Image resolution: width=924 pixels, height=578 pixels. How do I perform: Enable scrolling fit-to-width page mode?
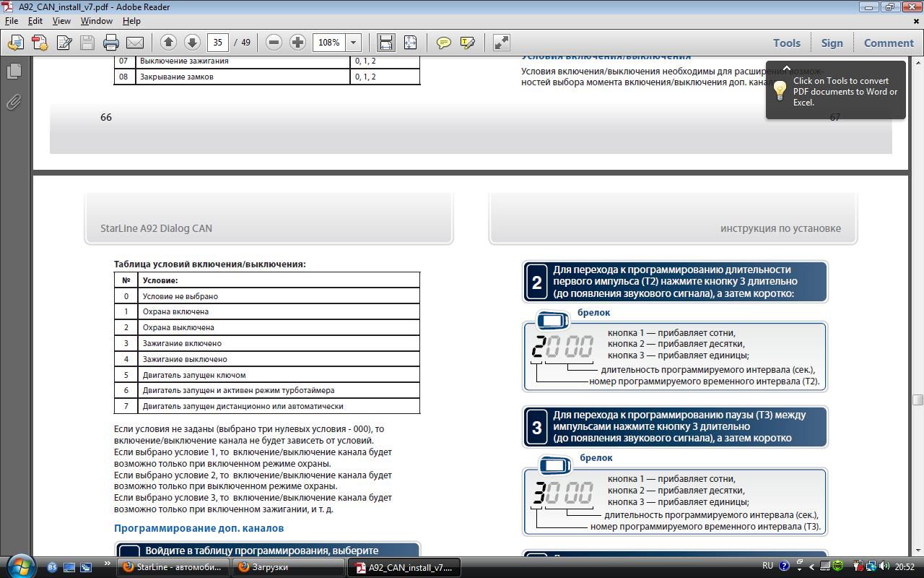(x=386, y=43)
